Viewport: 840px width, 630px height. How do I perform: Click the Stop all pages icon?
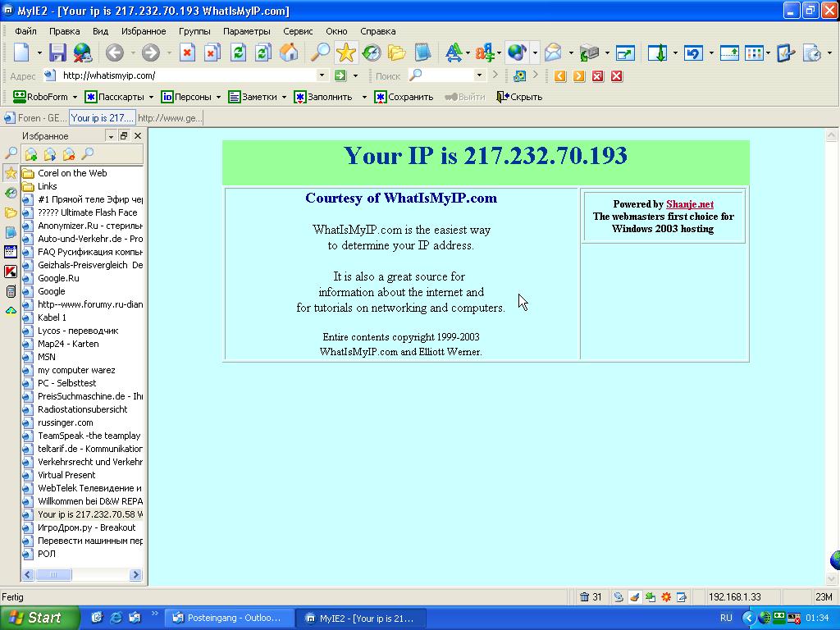212,52
